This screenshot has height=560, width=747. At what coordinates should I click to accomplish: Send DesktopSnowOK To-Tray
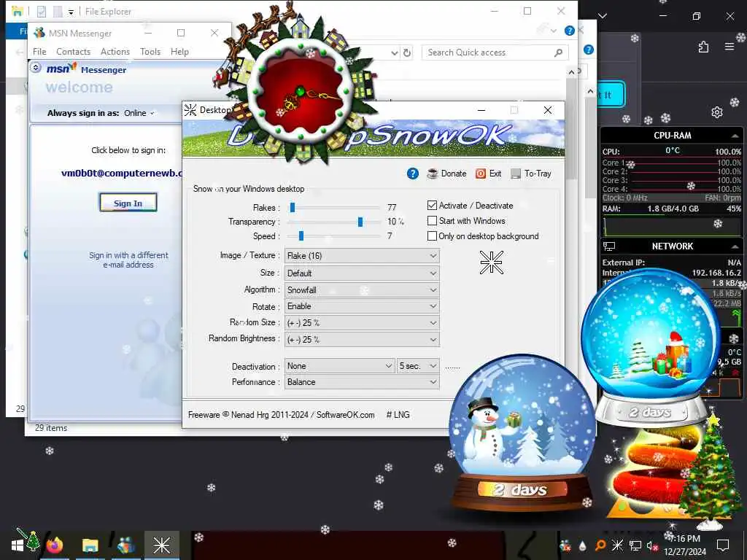pos(531,174)
